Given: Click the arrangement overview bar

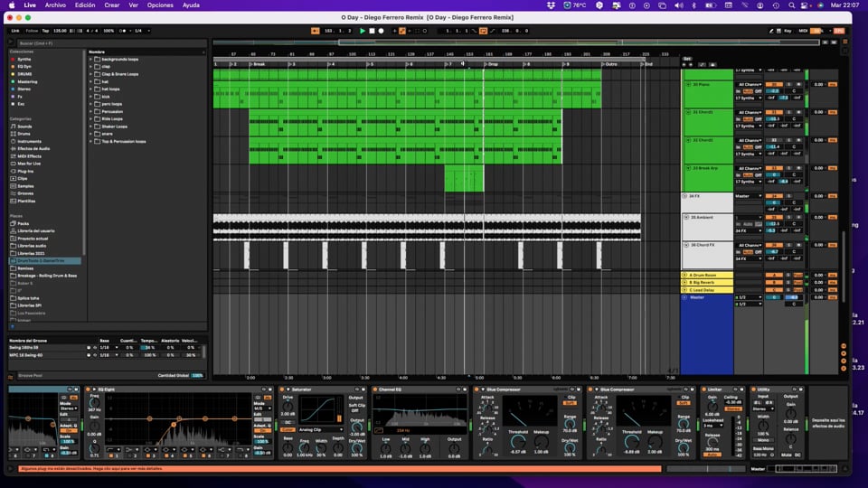Looking at the screenshot, I should (x=516, y=42).
